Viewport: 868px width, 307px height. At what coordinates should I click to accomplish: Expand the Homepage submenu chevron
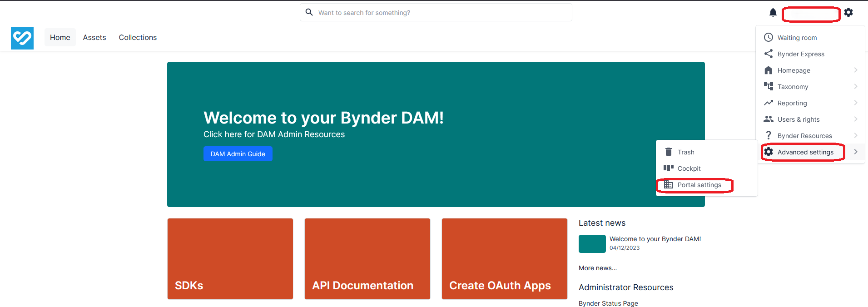(x=855, y=70)
